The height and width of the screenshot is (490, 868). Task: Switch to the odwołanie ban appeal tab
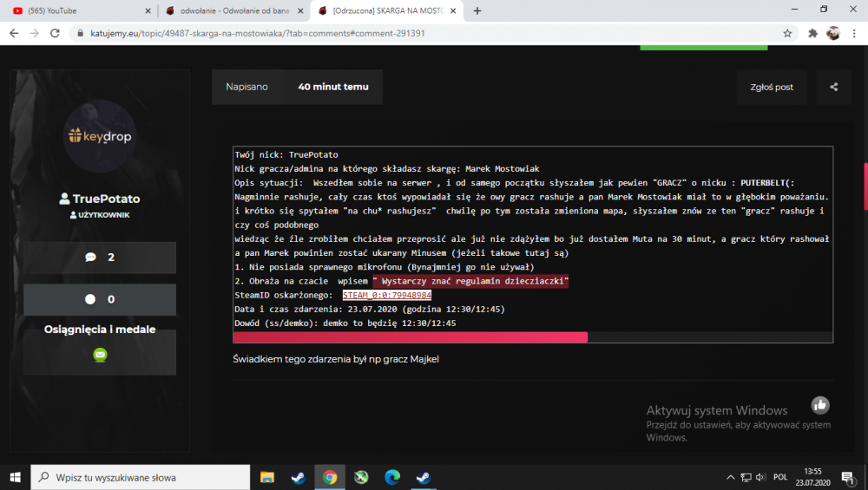(x=234, y=10)
